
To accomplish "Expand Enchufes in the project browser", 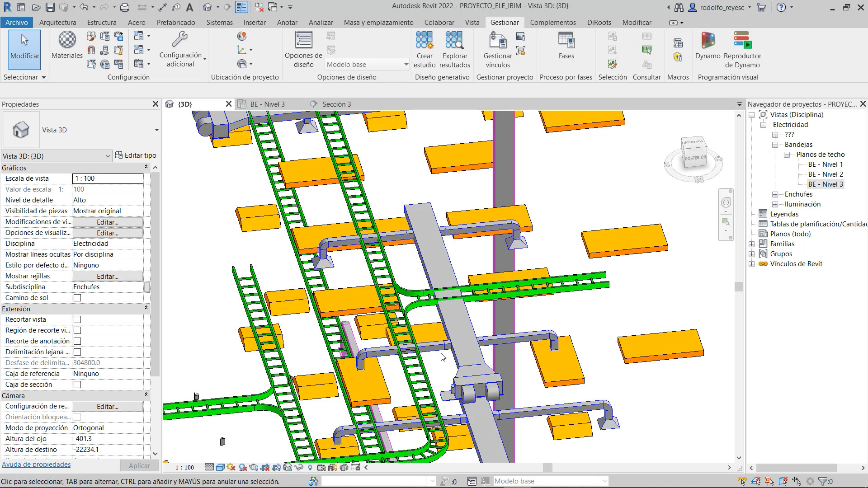I will coord(775,194).
